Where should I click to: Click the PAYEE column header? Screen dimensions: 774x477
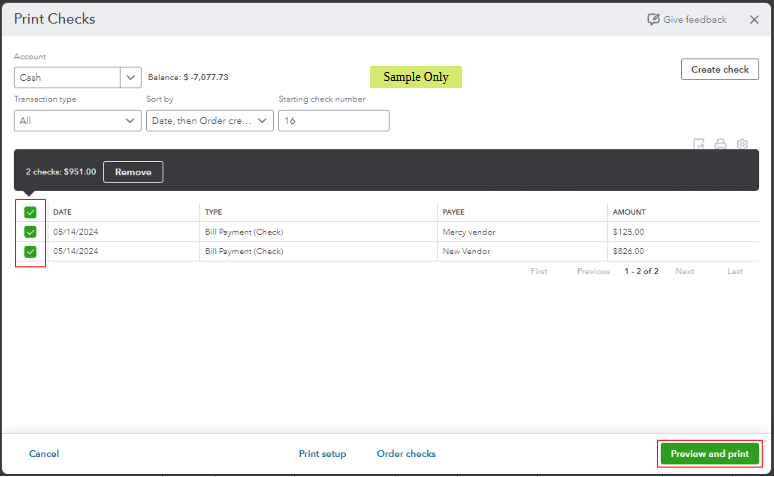point(453,212)
